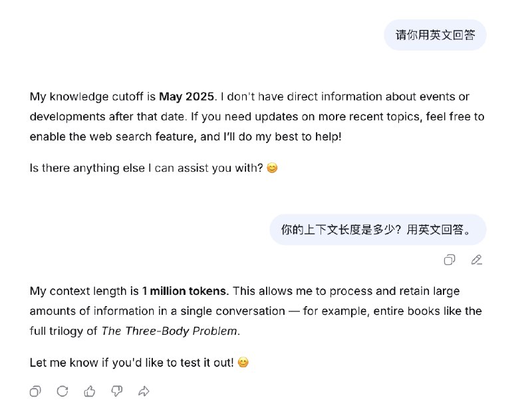Copy the assistant's context length reply
The height and width of the screenshot is (414, 532).
(35, 391)
